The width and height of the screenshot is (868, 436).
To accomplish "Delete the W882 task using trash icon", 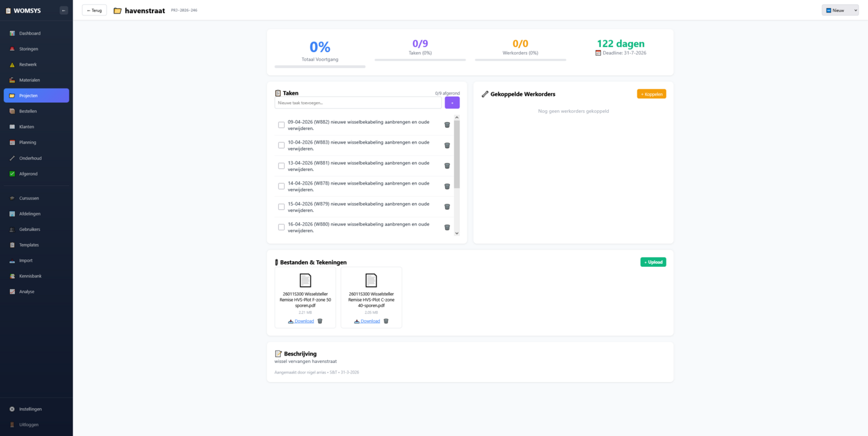I will 447,124.
